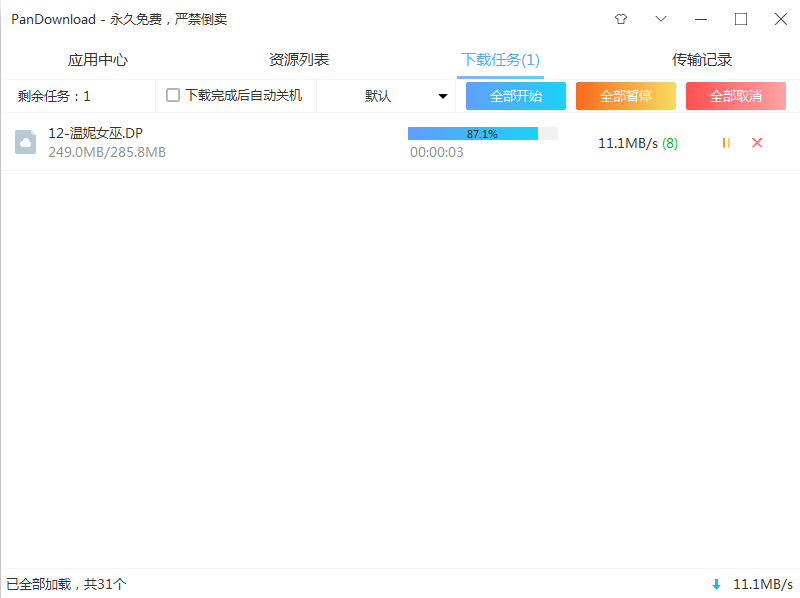Select the 下载任务(1) tab
800x598 pixels.
[x=501, y=60]
